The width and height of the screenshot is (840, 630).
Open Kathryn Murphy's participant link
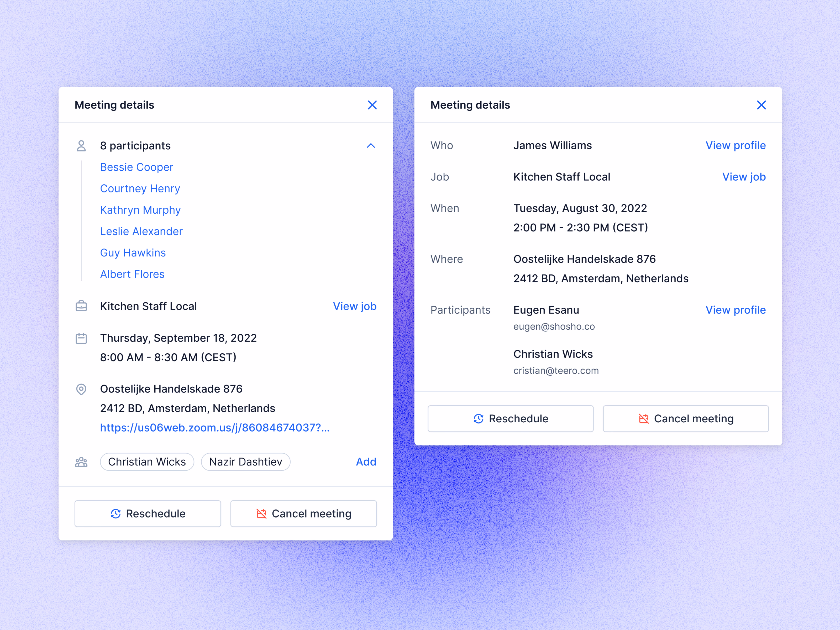tap(140, 210)
